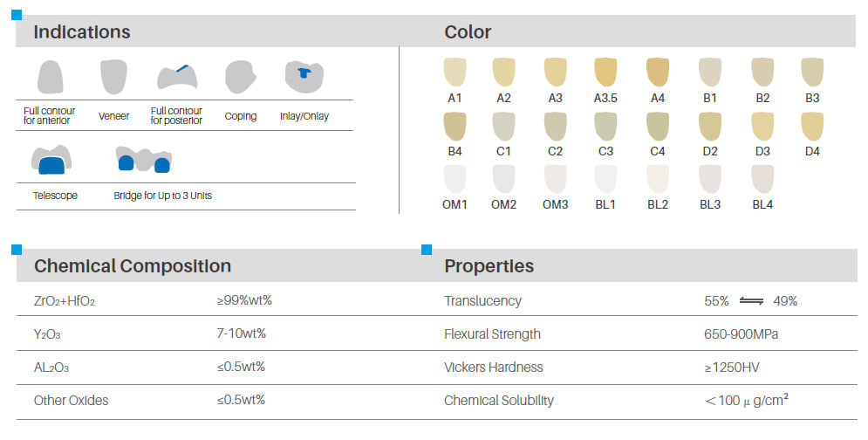868x440 pixels.
Task: Click the Color section heading
Action: (x=468, y=31)
